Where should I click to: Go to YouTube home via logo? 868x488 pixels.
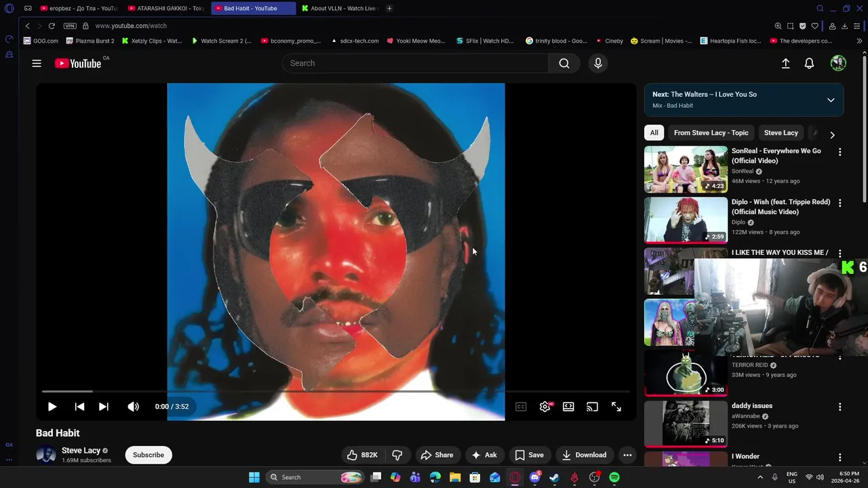tap(78, 63)
